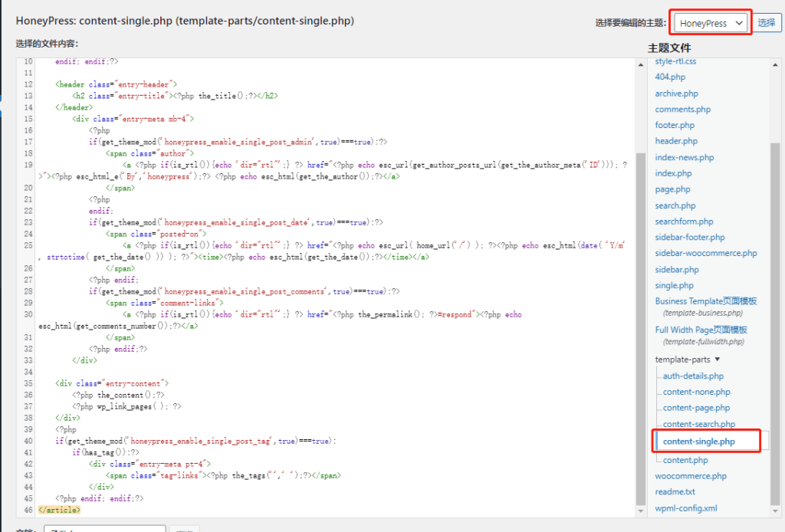
Task: Select the single.php file
Action: pos(674,285)
